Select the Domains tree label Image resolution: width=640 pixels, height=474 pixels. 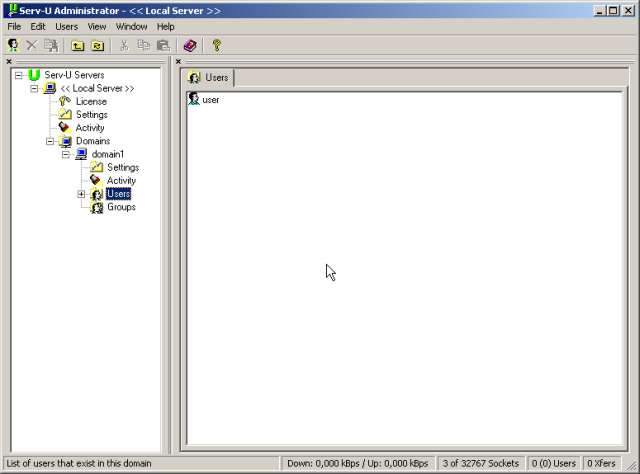click(x=93, y=141)
